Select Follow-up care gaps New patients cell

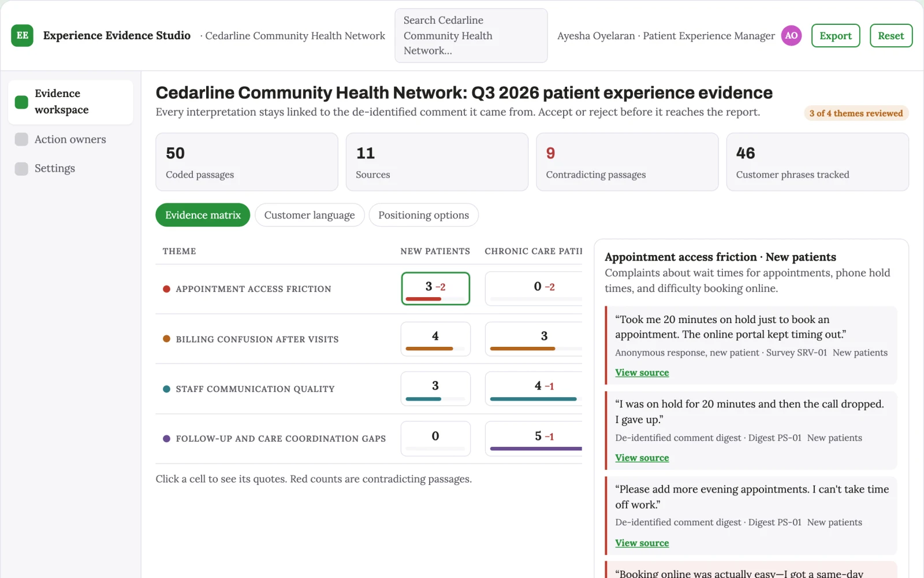pyautogui.click(x=435, y=439)
